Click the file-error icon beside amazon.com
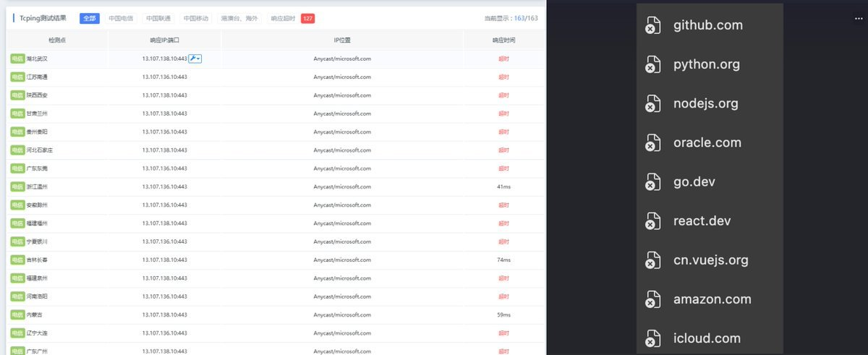Screen dimensions: 868x355 (x=652, y=299)
